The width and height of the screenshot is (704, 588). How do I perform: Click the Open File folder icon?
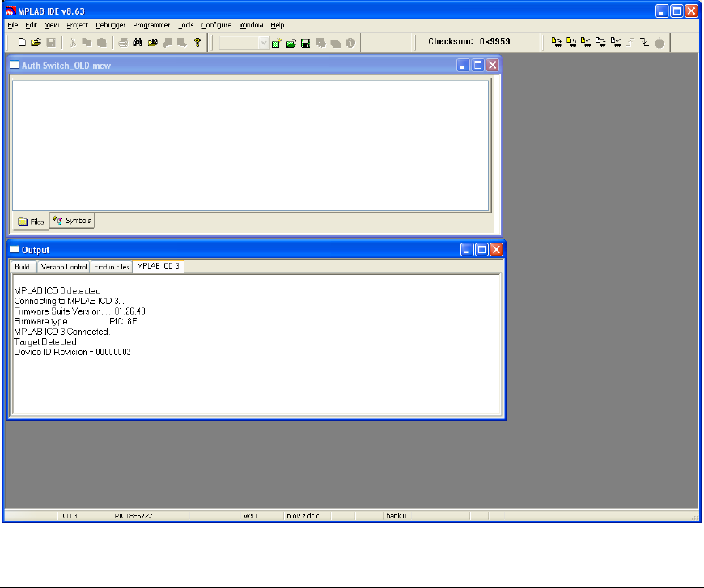[x=36, y=43]
